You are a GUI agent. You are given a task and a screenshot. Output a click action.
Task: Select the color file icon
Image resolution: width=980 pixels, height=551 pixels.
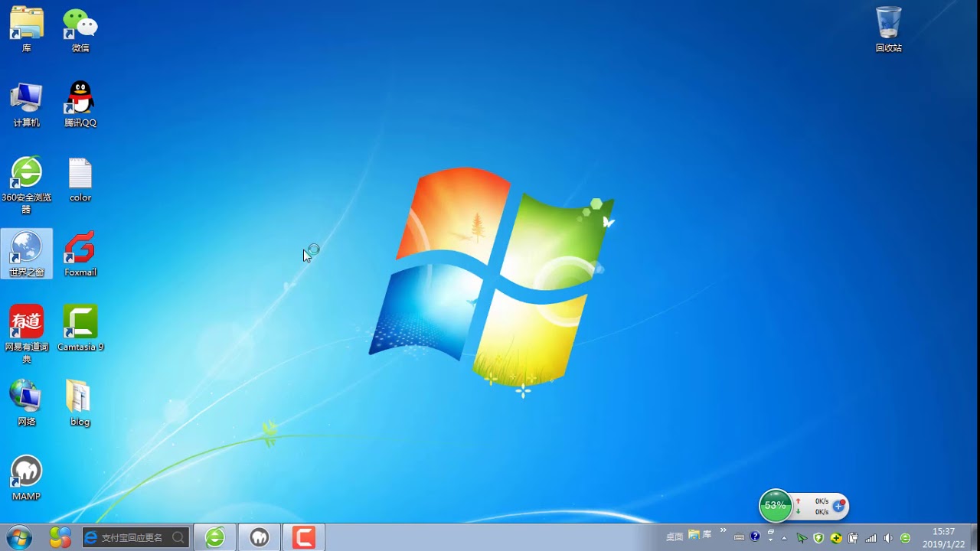click(x=80, y=179)
